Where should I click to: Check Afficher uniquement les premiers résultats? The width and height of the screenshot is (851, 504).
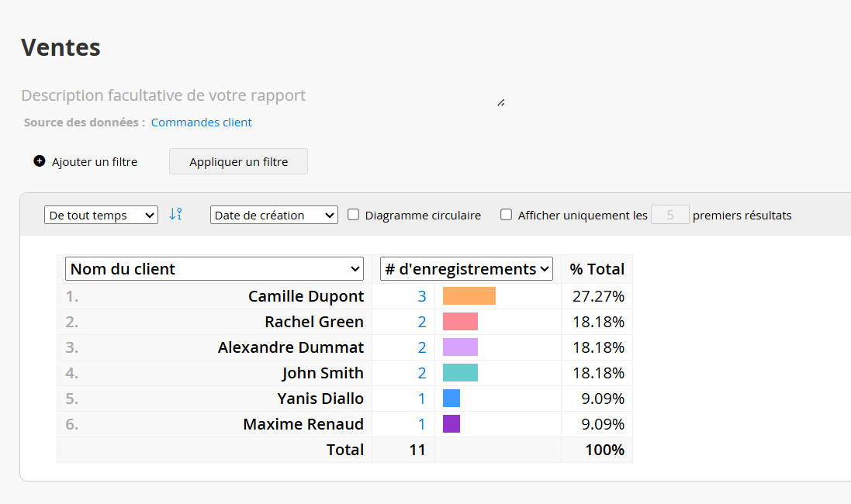pyautogui.click(x=506, y=215)
